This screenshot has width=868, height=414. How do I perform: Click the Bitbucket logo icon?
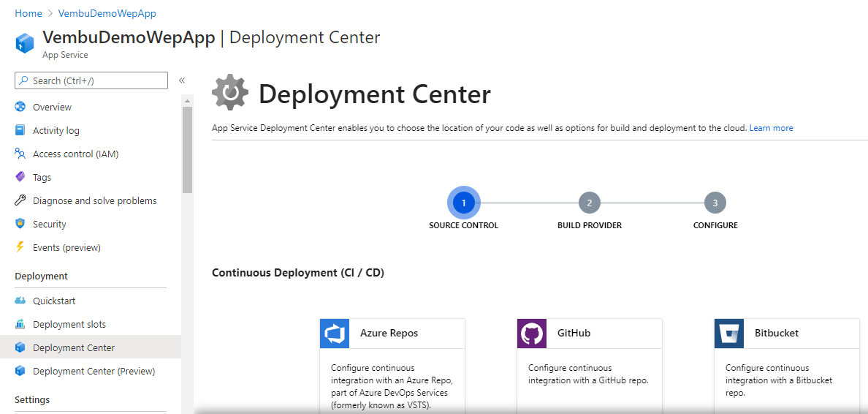[729, 334]
